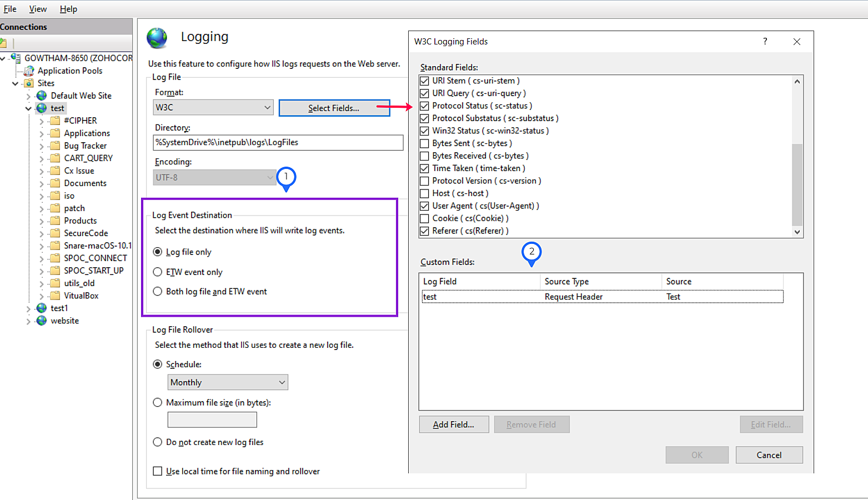Uncheck the Time Taken field checkbox
Screen dimensions: 868x500
coord(424,168)
